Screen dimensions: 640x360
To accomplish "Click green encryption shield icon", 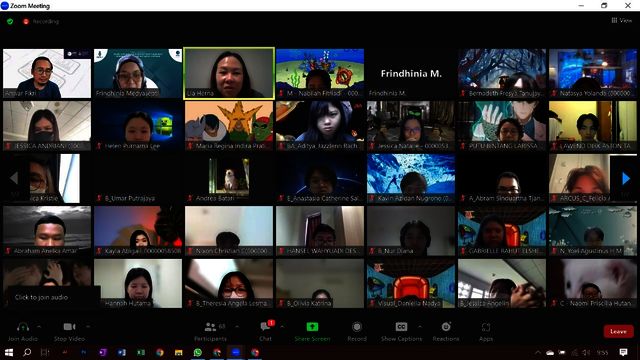I will pos(10,21).
